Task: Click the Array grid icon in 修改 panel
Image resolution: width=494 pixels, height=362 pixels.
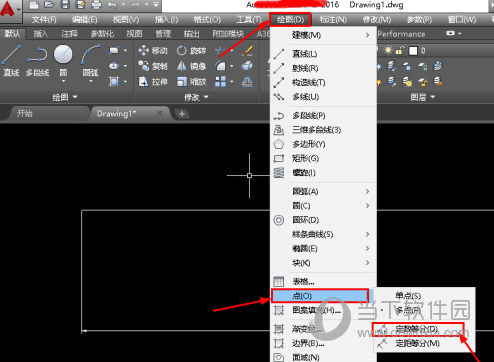Action: [220, 81]
